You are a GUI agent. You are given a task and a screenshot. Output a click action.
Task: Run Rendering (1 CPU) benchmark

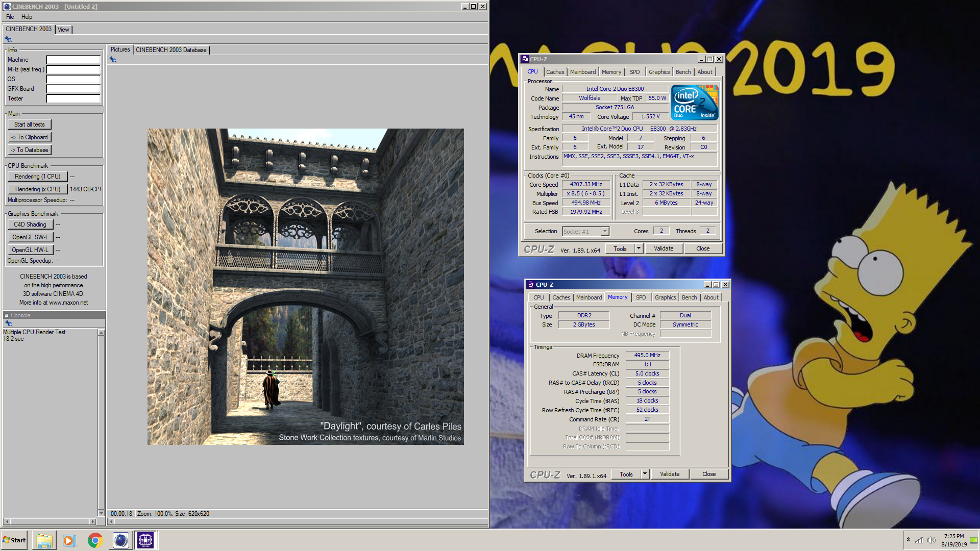click(x=38, y=177)
